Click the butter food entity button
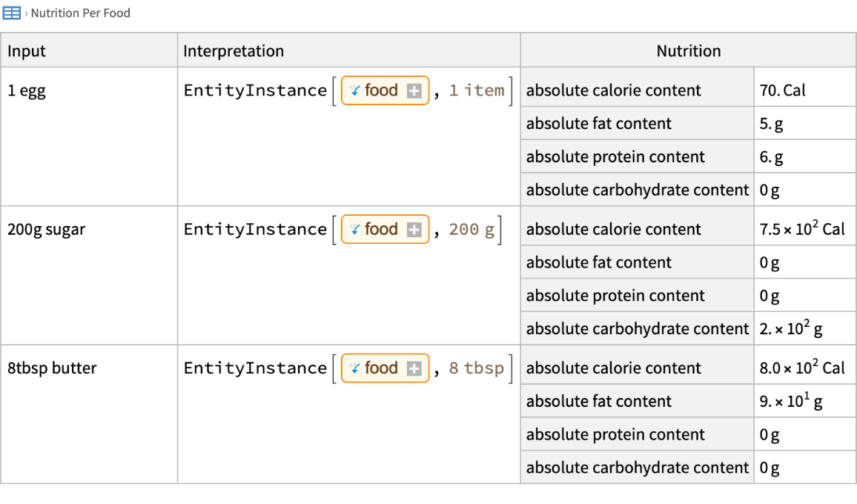Viewport: 857px width, 504px height. pyautogui.click(x=381, y=368)
